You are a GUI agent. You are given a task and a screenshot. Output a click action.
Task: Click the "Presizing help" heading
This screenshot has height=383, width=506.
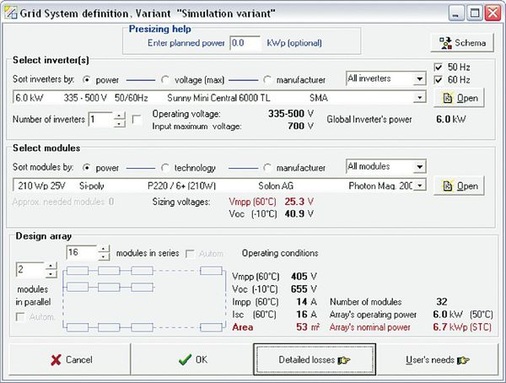pyautogui.click(x=160, y=29)
